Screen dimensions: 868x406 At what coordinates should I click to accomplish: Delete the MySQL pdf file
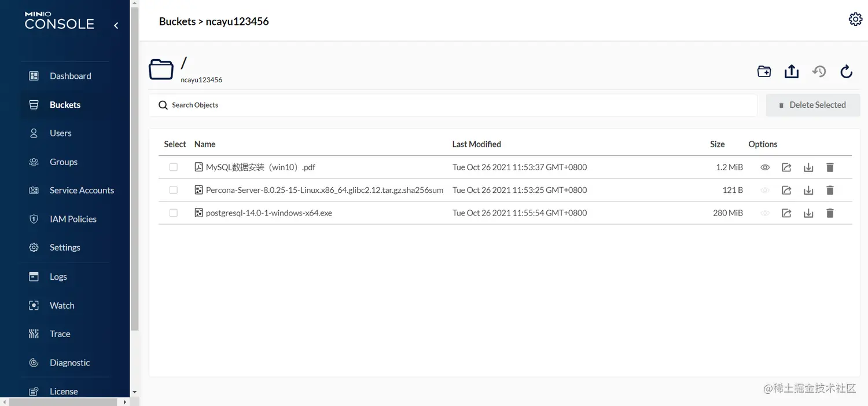point(830,167)
